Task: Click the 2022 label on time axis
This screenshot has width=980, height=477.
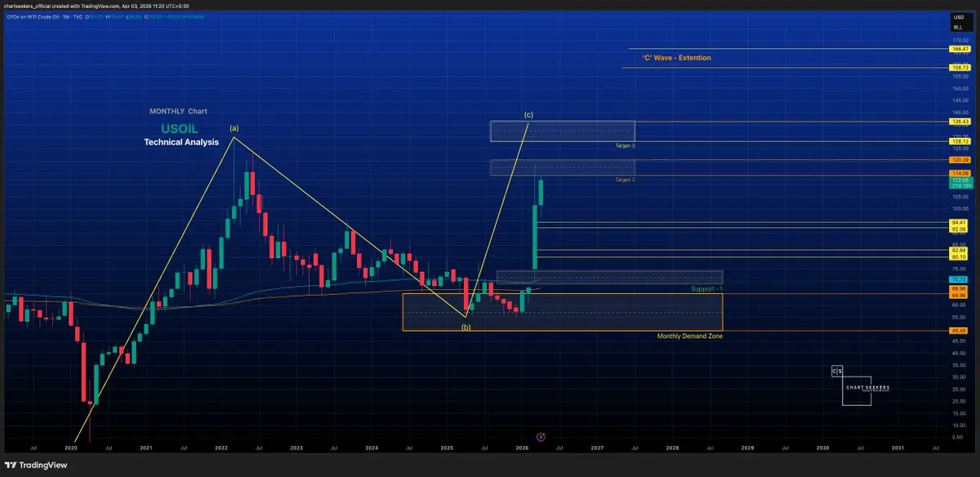Action: click(221, 448)
